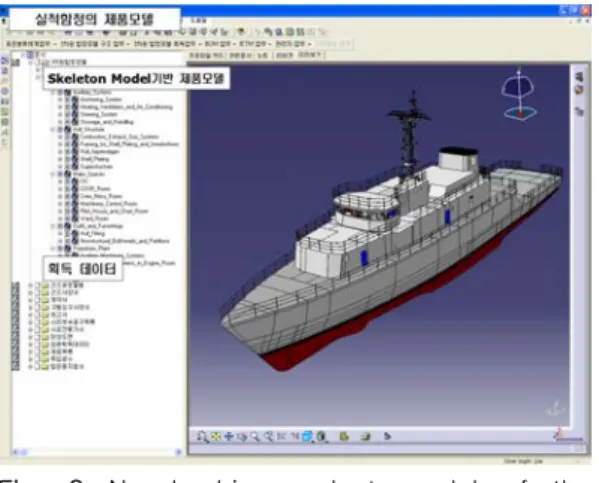Tick the checkbox of the bottommost yellow folder

tap(37, 367)
